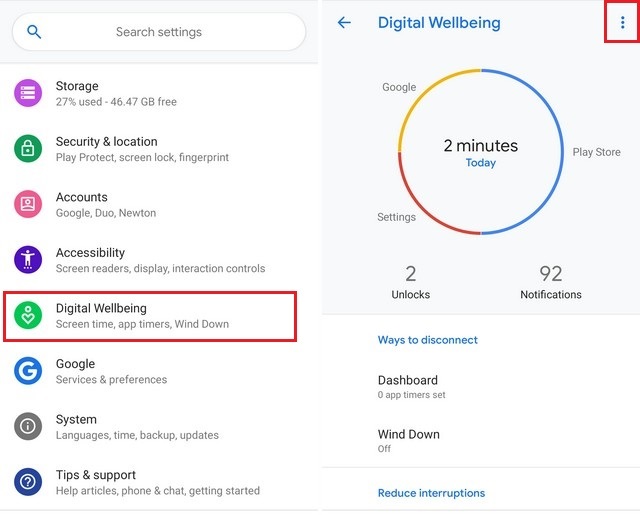Tap the yellow Google arc
This screenshot has width=640, height=515.
pos(423,95)
